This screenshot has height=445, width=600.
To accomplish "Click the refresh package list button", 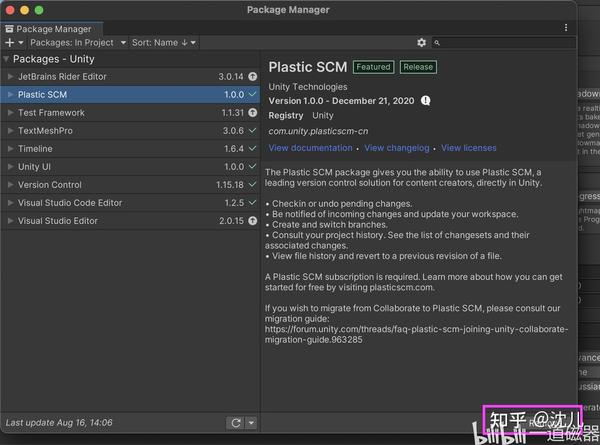I will click(236, 423).
